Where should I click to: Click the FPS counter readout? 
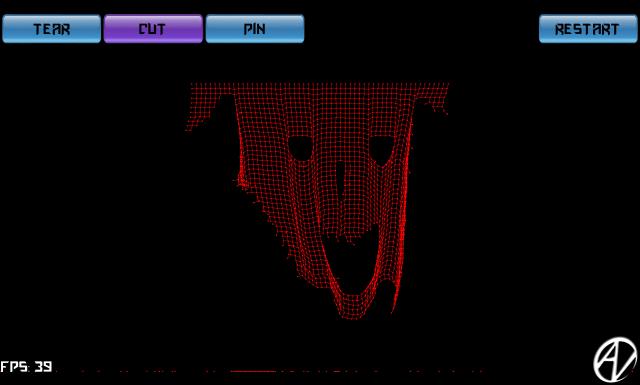pos(27,366)
